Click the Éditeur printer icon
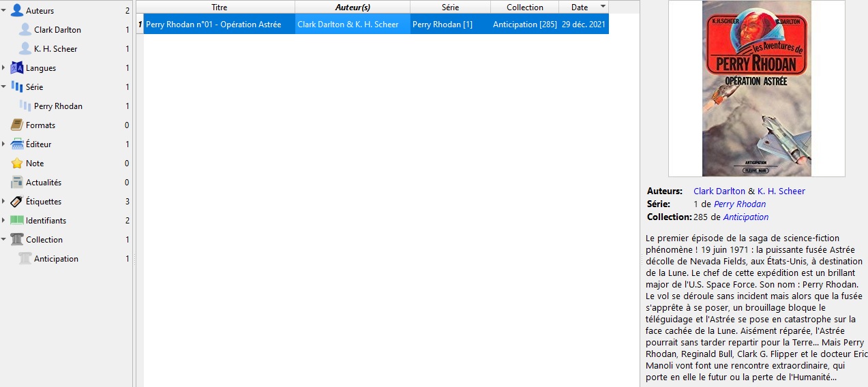 coord(17,144)
